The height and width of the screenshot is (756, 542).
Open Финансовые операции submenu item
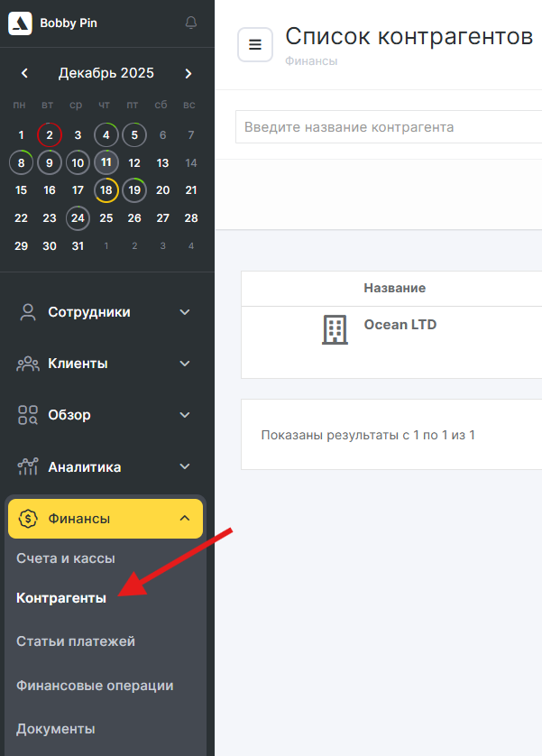point(95,686)
